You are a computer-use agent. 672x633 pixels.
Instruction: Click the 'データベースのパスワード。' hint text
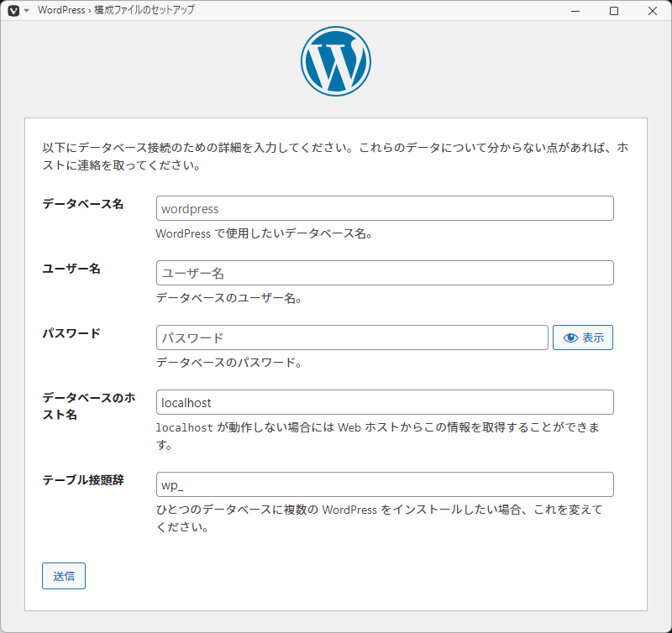click(x=228, y=363)
